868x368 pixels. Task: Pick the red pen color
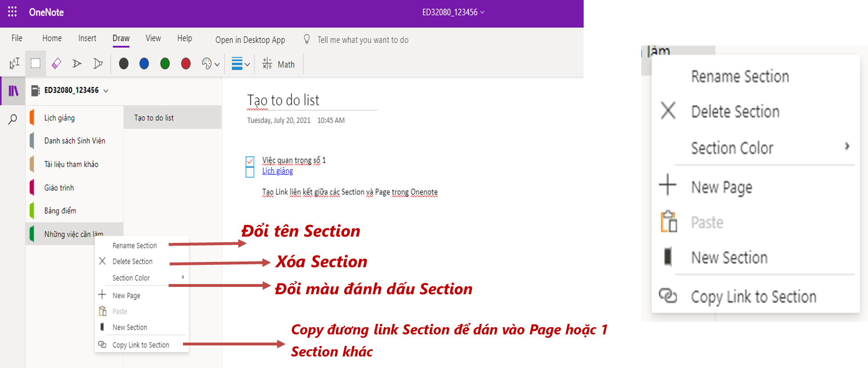coord(186,64)
